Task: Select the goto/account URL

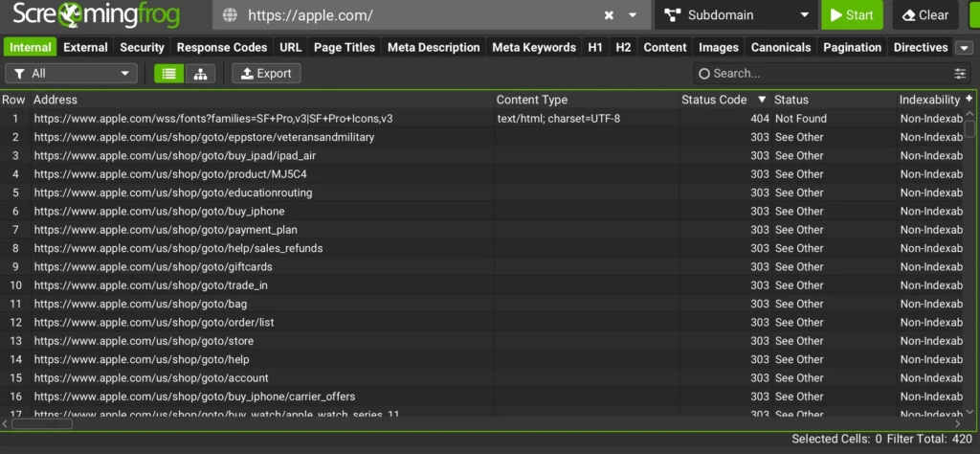Action: click(151, 377)
